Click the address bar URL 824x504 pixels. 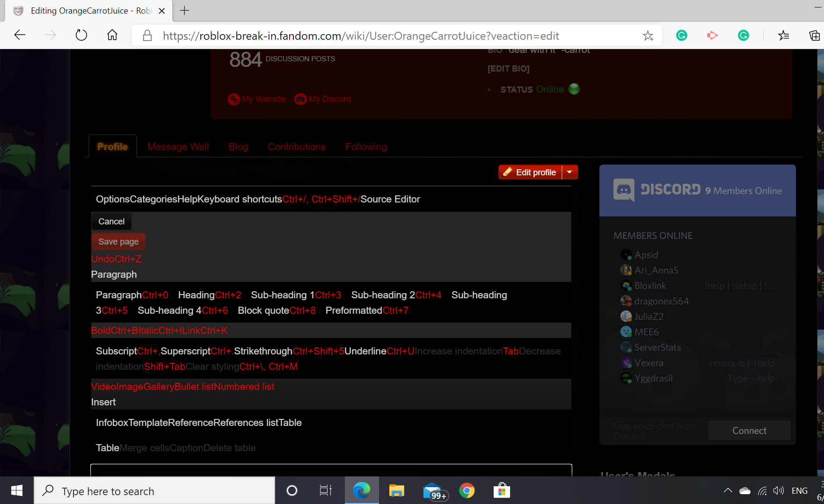pos(361,36)
